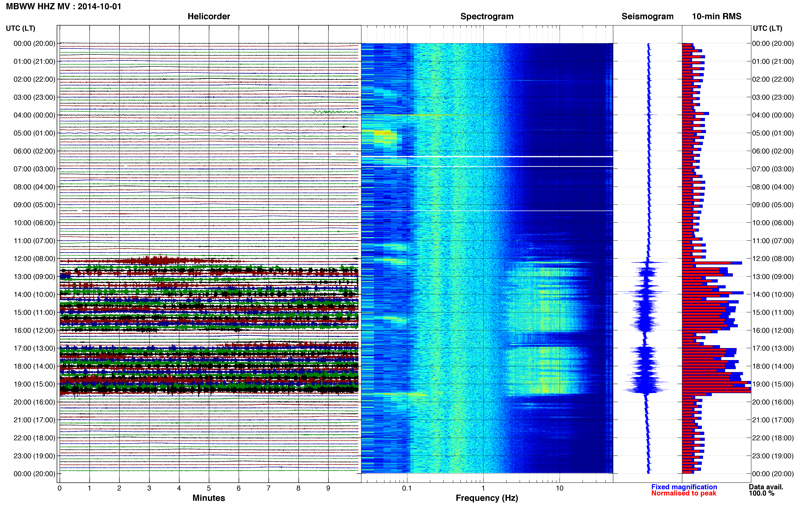Image resolution: width=812 pixels, height=508 pixels.
Task: Click the left UTC (LT) axis label
Action: tap(21, 28)
